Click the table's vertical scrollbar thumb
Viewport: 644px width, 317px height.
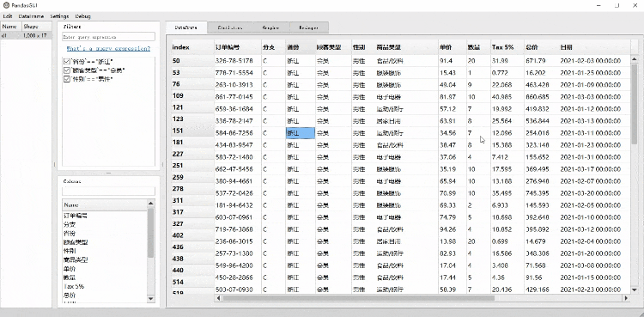click(635, 104)
